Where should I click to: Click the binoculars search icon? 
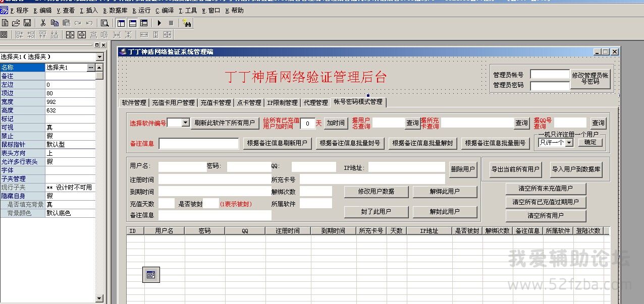click(187, 23)
